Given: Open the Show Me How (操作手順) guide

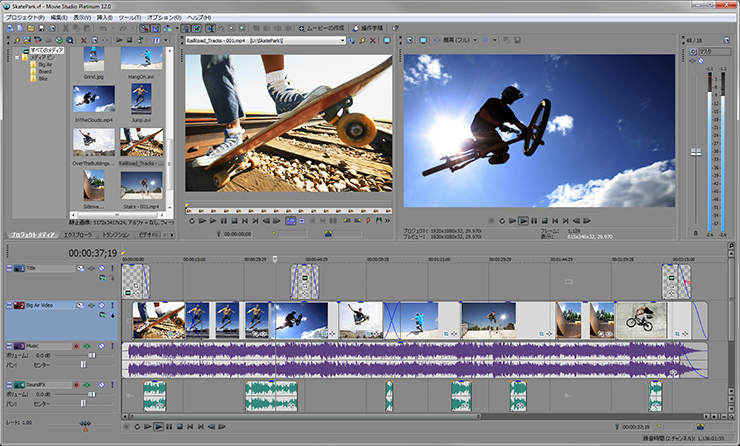Looking at the screenshot, I should tap(370, 29).
